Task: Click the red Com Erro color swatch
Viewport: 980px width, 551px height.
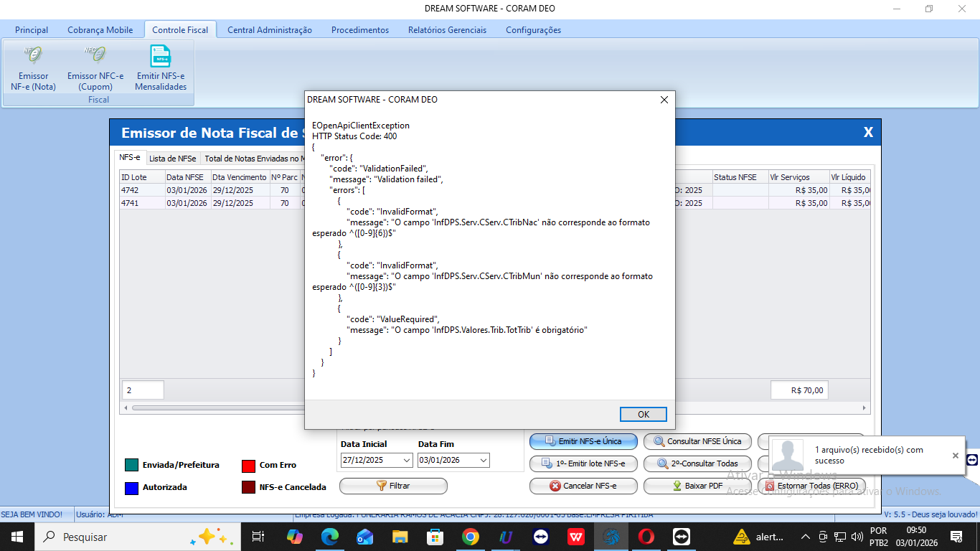Action: click(249, 465)
